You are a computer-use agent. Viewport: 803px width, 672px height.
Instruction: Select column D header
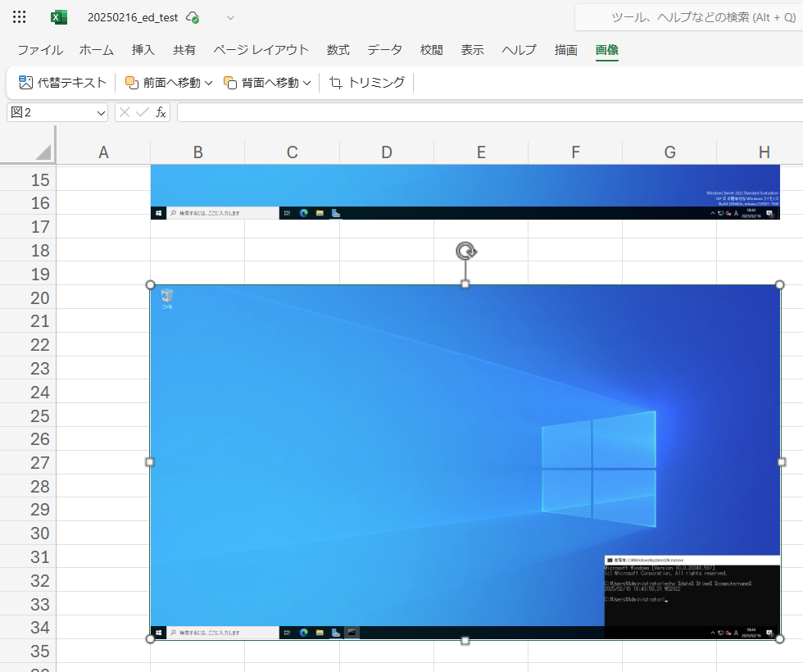387,152
